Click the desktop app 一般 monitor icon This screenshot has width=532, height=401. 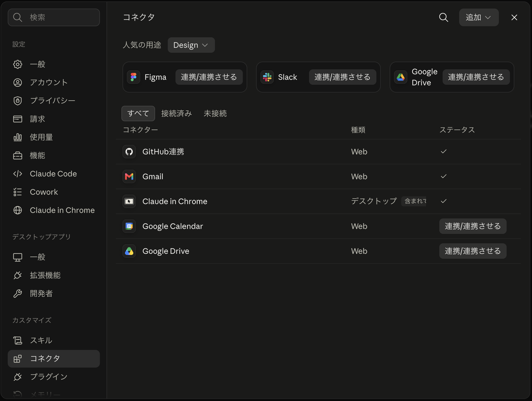click(18, 257)
